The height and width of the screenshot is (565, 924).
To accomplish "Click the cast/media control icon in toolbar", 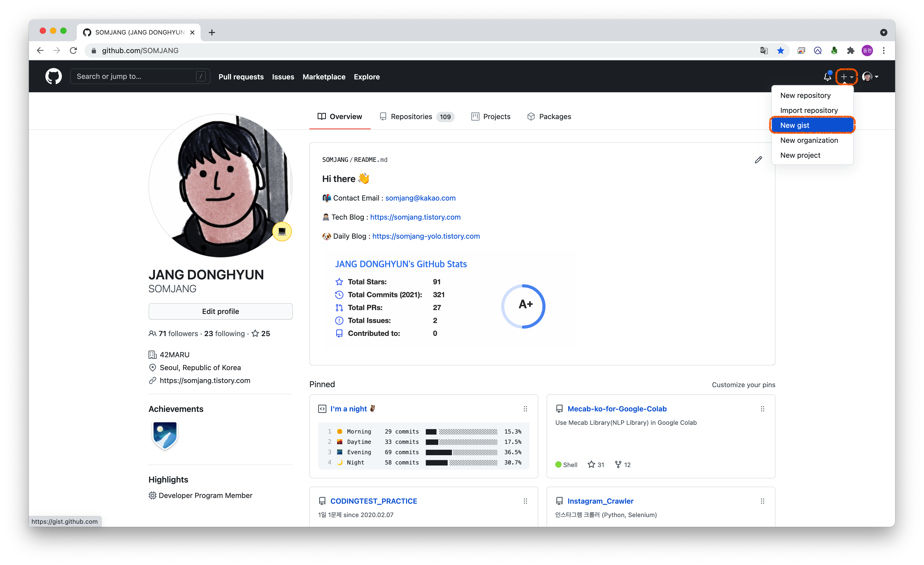I will tap(801, 51).
